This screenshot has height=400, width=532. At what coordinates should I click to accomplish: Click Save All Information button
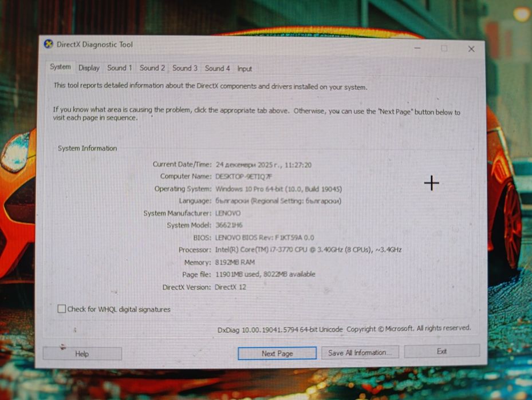click(x=360, y=353)
